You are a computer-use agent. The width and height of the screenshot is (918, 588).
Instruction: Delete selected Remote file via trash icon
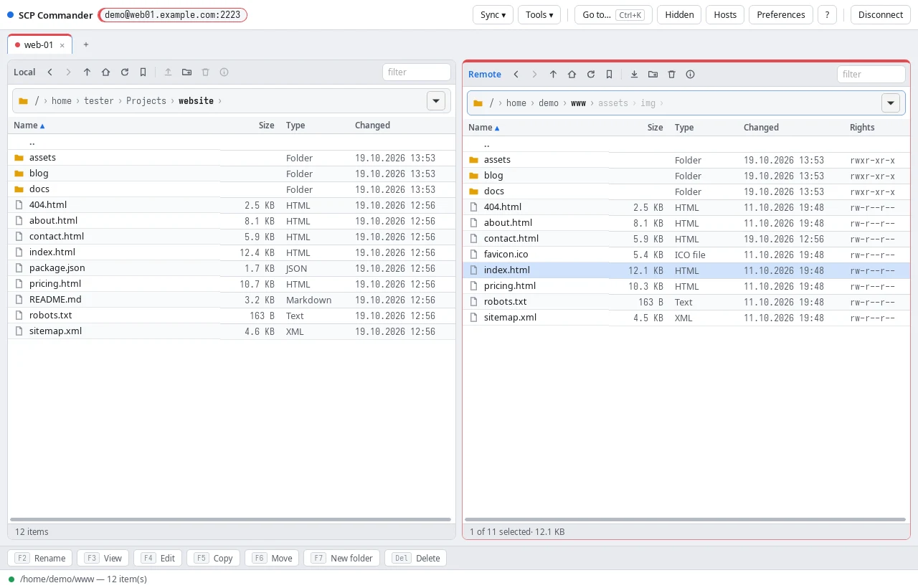[x=671, y=74]
